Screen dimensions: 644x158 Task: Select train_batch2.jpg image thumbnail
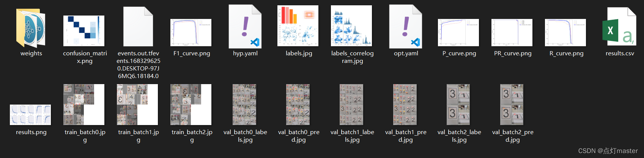coord(191,105)
